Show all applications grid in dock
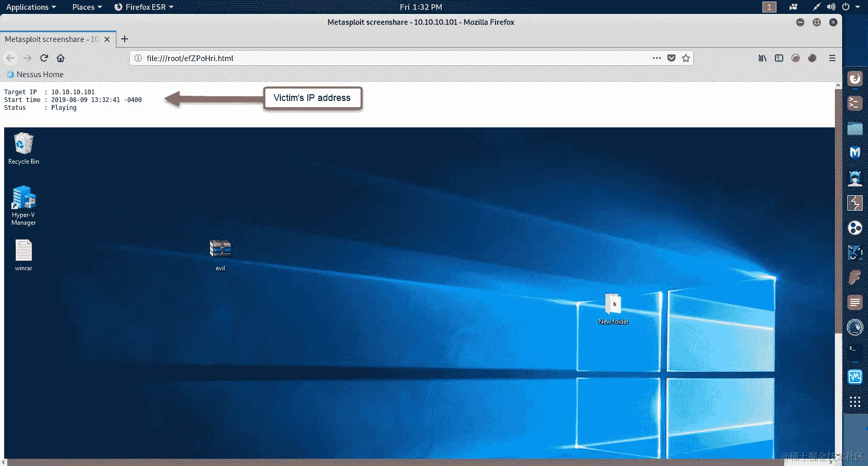Image resolution: width=868 pixels, height=466 pixels. pyautogui.click(x=855, y=402)
